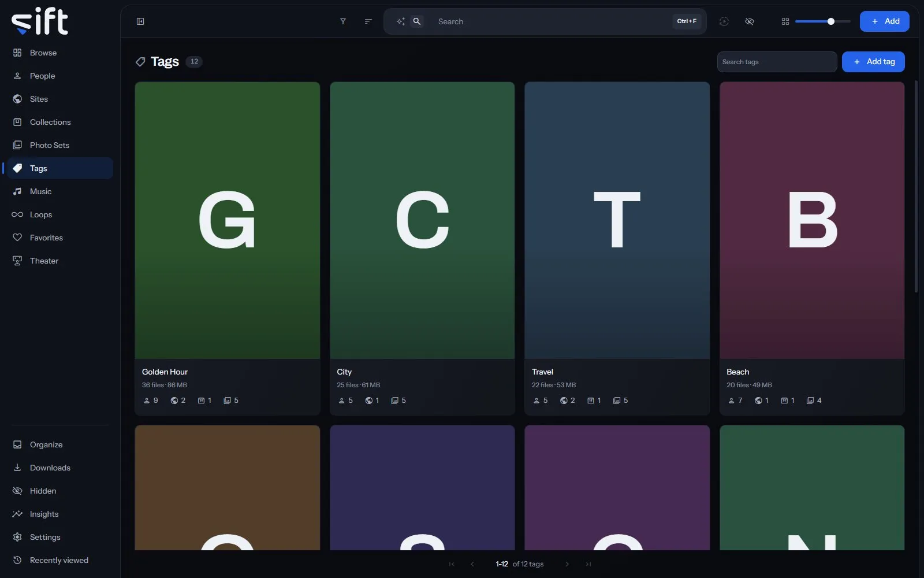
Task: Click the City tag name
Action: [344, 372]
